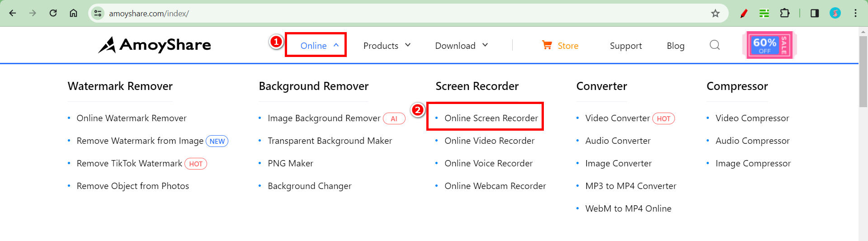Open the Image Compressor link
The width and height of the screenshot is (868, 241).
[753, 163]
